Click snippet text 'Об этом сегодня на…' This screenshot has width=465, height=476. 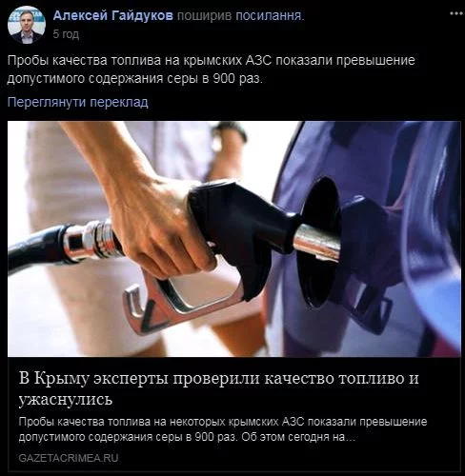point(298,437)
